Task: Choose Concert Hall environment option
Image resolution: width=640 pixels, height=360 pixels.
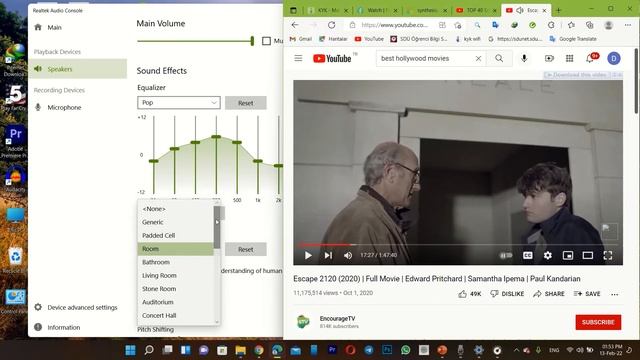Action: pos(176,316)
